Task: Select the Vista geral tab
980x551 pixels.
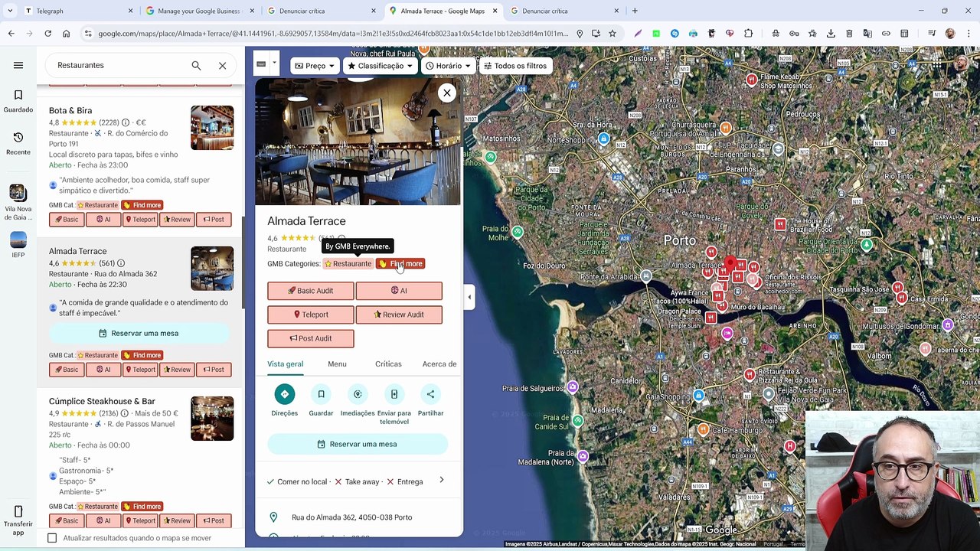Action: click(x=286, y=364)
